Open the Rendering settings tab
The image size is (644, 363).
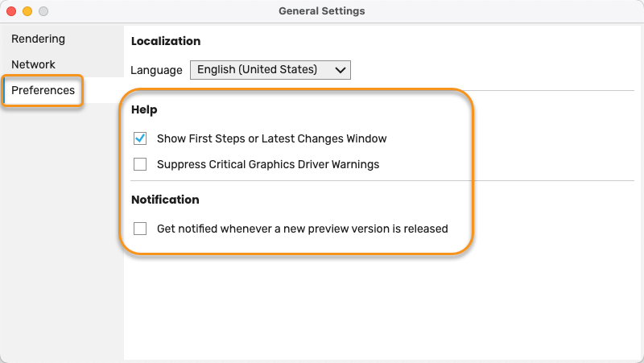[38, 39]
